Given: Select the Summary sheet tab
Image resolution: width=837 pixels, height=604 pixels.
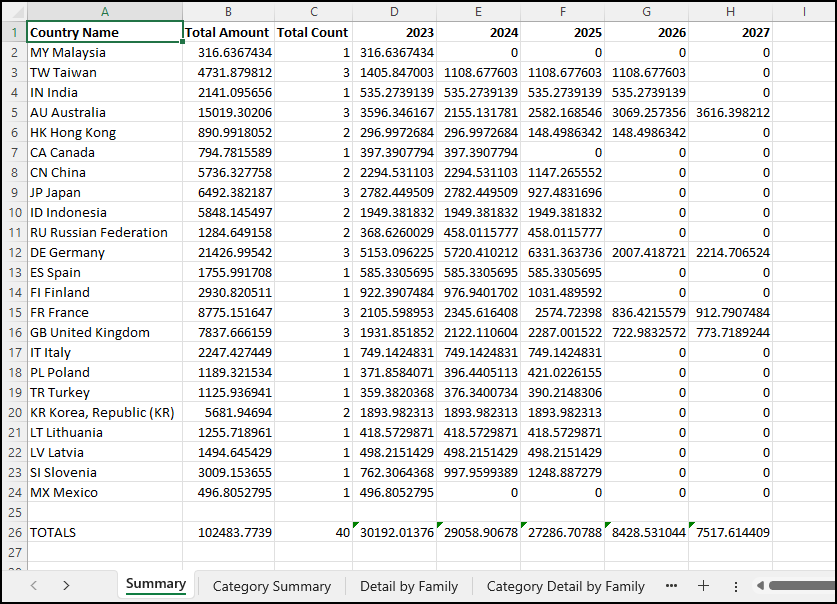Looking at the screenshot, I should 155,584.
